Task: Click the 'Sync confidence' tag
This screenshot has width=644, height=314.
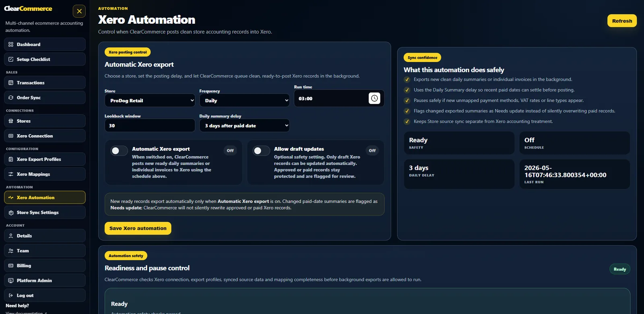Action: [x=422, y=58]
